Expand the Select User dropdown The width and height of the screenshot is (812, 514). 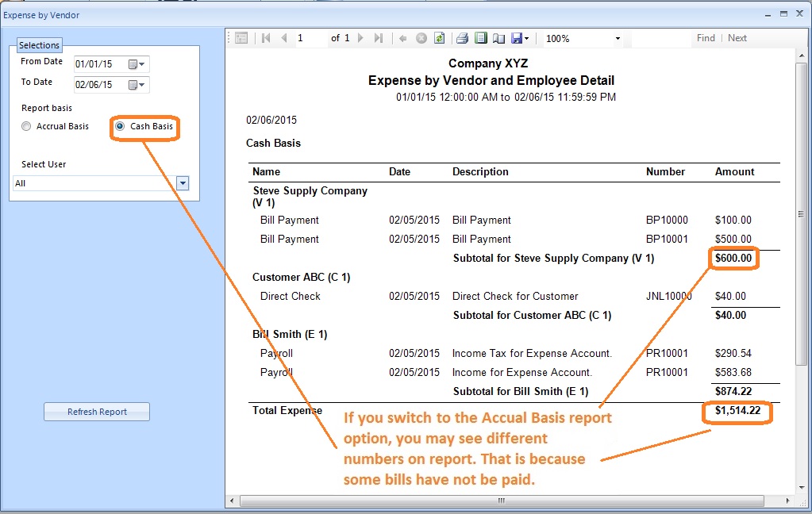click(x=183, y=183)
